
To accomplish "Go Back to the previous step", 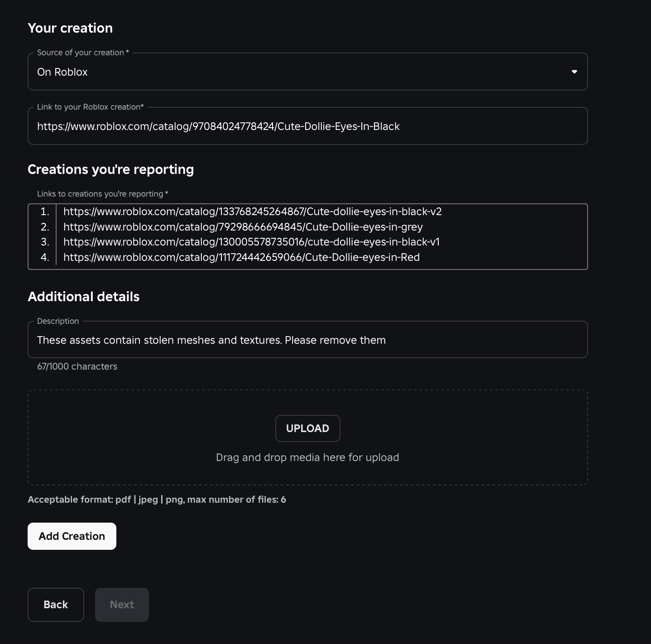I will tap(56, 605).
